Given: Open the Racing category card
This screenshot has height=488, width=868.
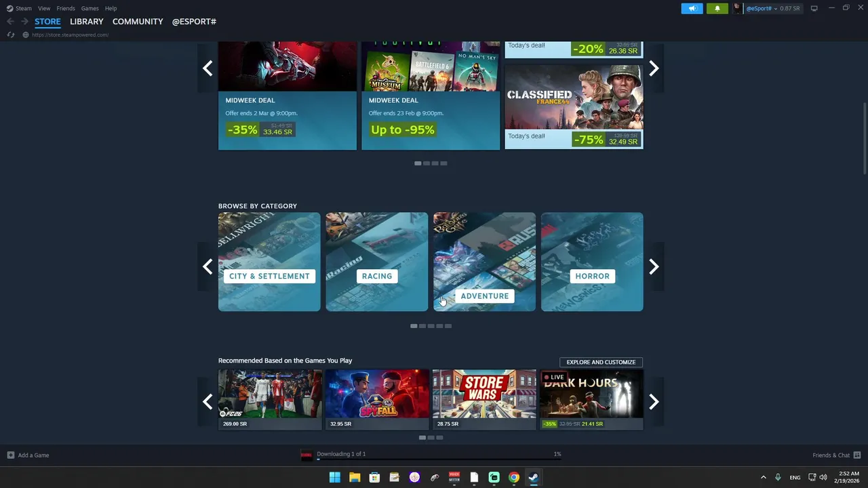Looking at the screenshot, I should [377, 262].
